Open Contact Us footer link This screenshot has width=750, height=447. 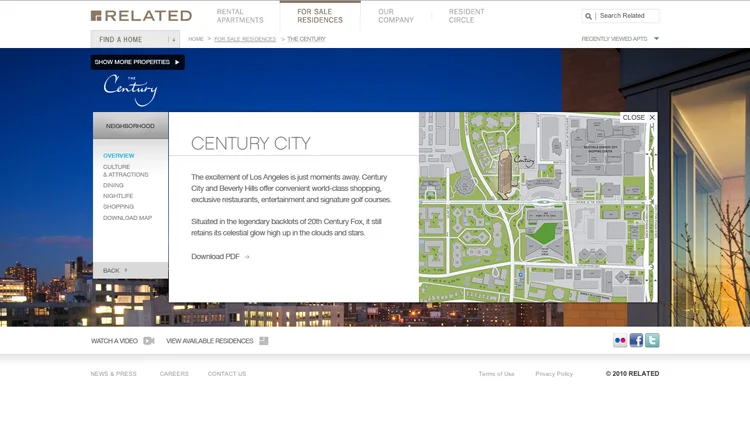point(227,374)
